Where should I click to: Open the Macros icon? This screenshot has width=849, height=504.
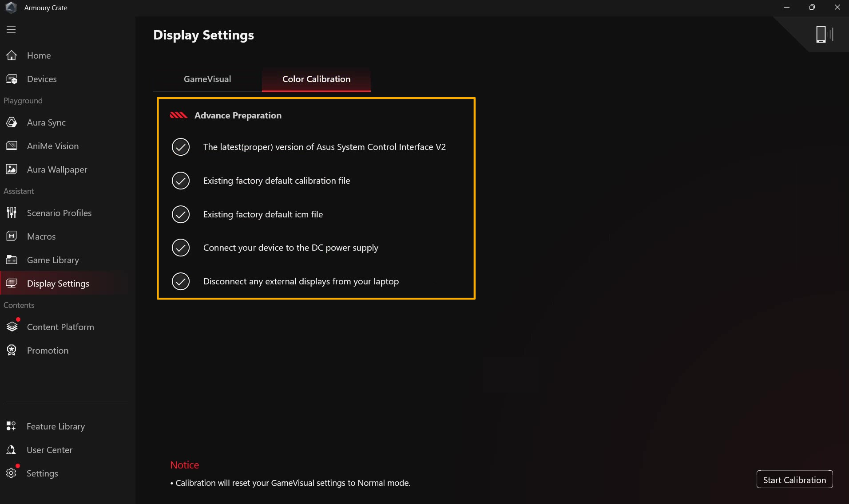[x=12, y=236]
